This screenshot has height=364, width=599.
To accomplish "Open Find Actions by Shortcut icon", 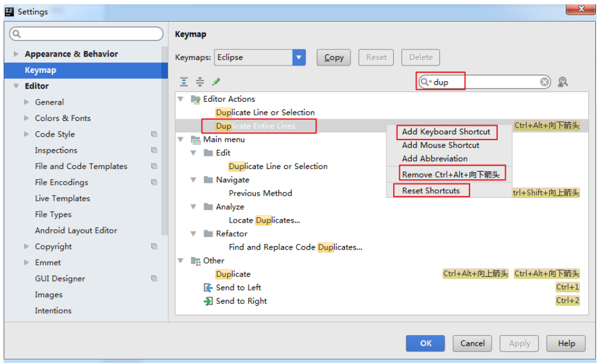I will pos(563,82).
